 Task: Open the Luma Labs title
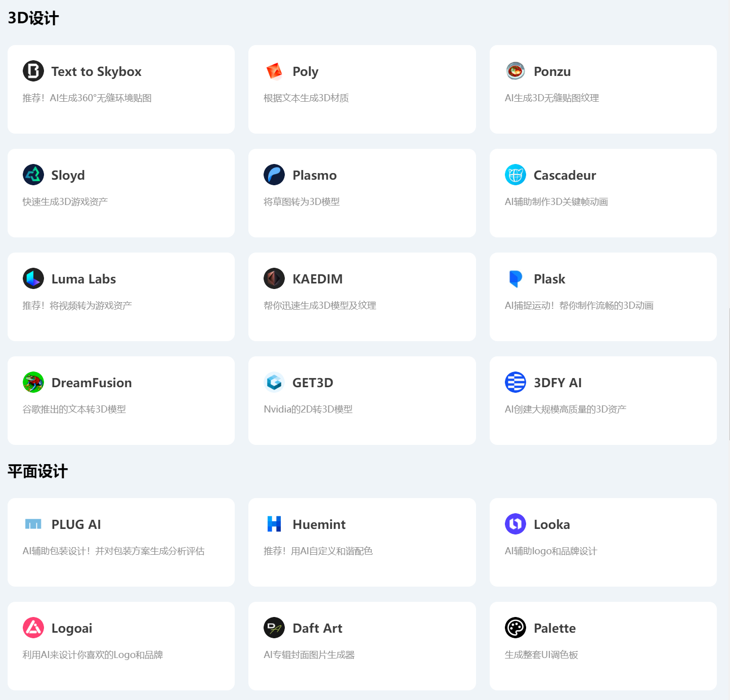[84, 279]
